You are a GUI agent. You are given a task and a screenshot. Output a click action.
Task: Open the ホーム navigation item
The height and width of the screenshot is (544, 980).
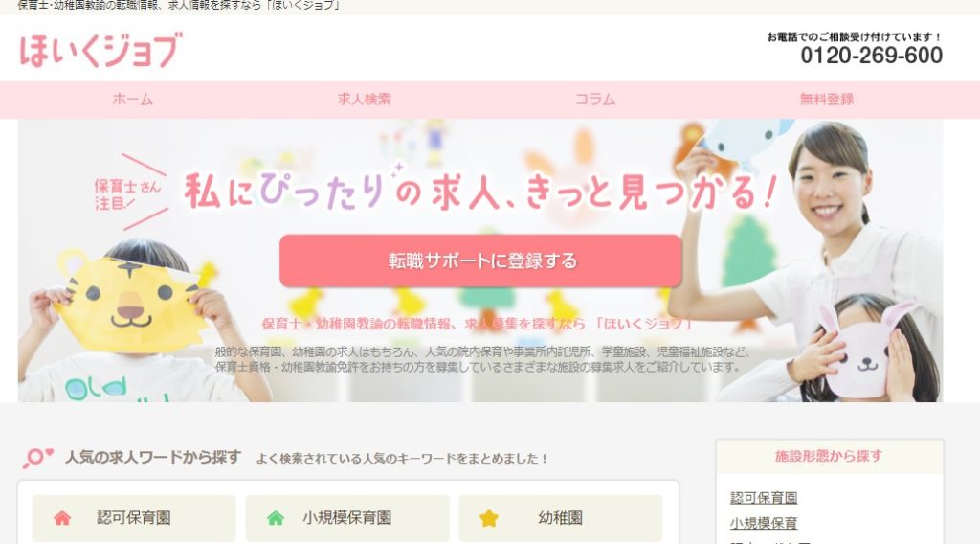pyautogui.click(x=132, y=100)
